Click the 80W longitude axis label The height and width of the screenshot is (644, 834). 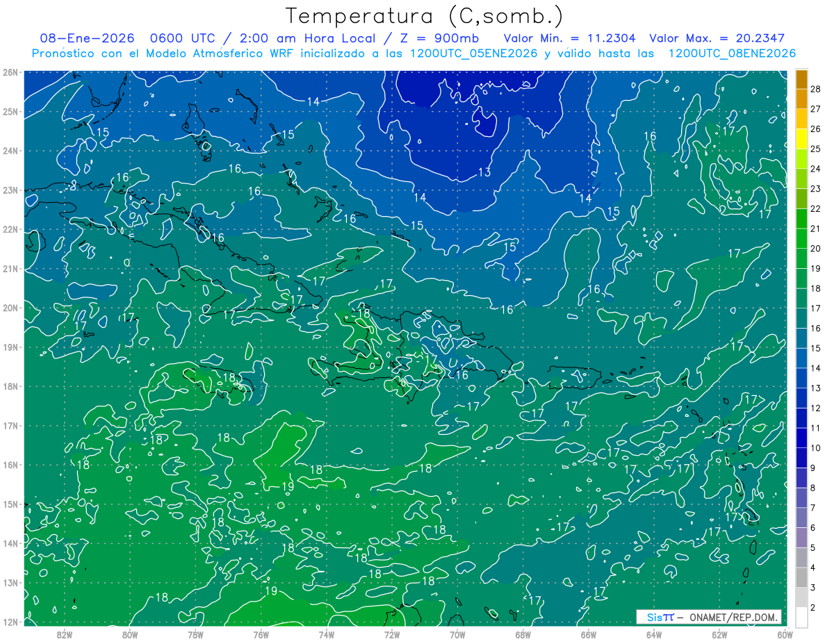click(130, 634)
